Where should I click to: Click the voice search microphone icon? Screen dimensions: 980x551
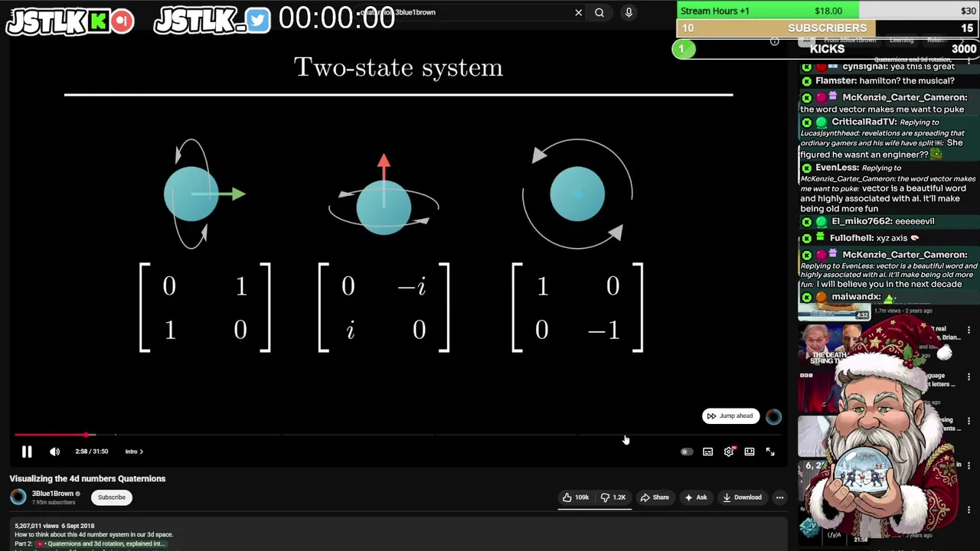(629, 12)
